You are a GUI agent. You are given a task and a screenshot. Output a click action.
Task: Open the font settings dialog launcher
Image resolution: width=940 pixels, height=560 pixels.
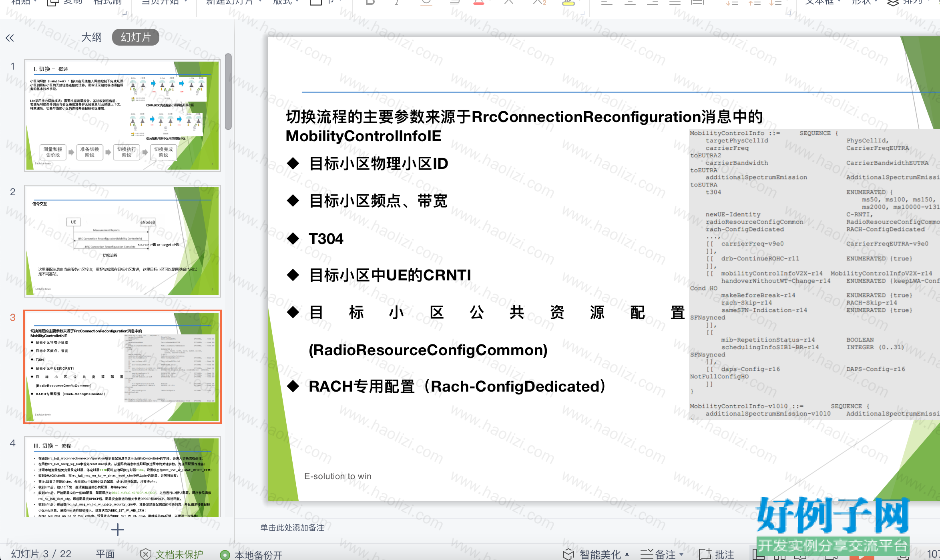click(x=582, y=13)
